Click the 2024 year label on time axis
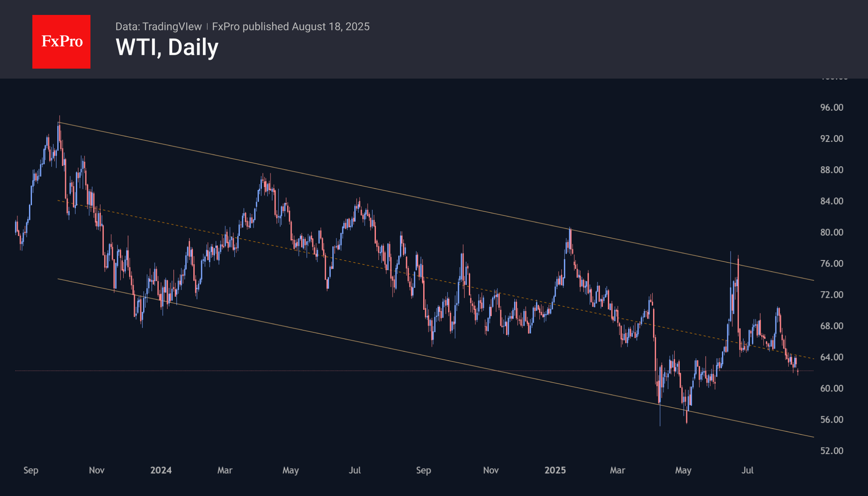This screenshot has width=868, height=496. pyautogui.click(x=161, y=470)
